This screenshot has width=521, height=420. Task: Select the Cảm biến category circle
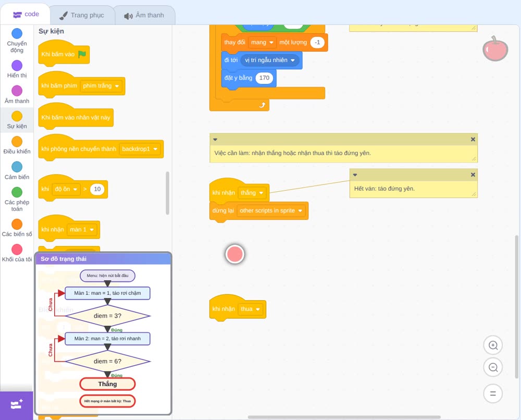point(17,167)
